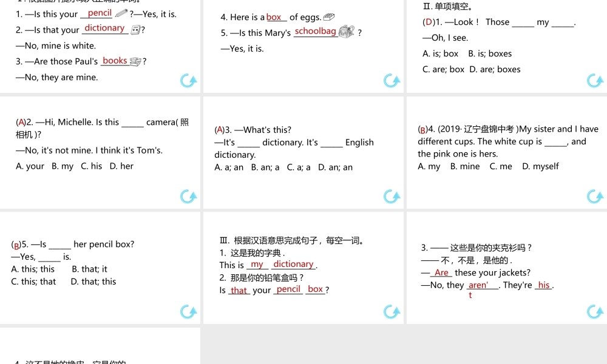This screenshot has width=607, height=364.
Task: Click the sentence '2. 那是你的铅笔盒吗？'
Action: 261,278
